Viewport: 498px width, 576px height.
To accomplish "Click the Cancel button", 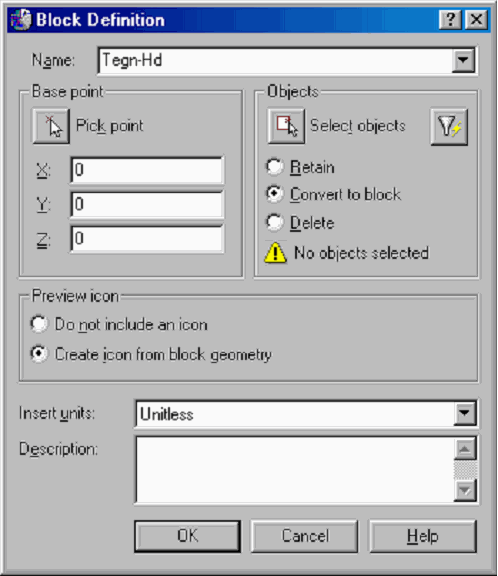I will coord(304,536).
